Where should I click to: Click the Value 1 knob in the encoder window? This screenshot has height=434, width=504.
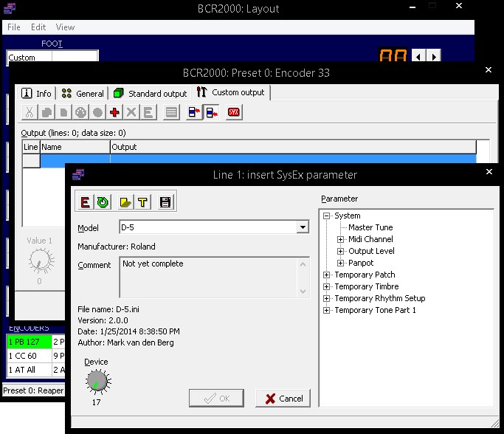pos(41,261)
